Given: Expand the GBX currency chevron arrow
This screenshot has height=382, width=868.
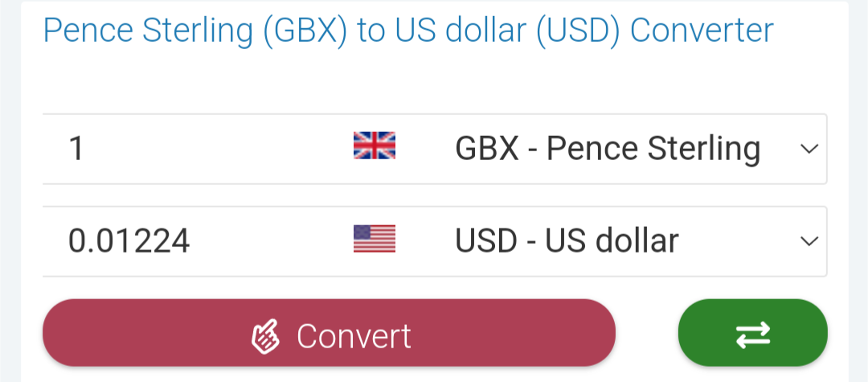Looking at the screenshot, I should click(809, 149).
